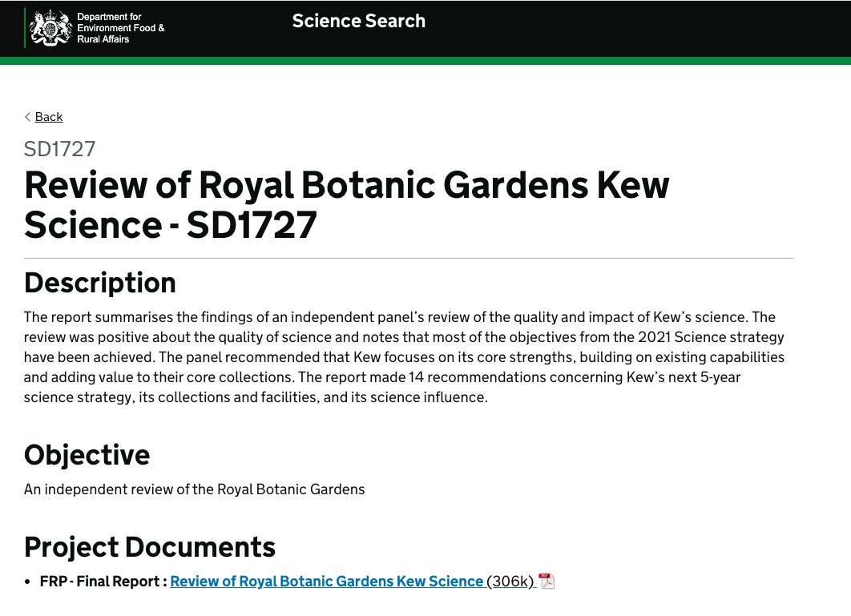Click the Project Documents heading
This screenshot has height=616, width=851.
150,547
